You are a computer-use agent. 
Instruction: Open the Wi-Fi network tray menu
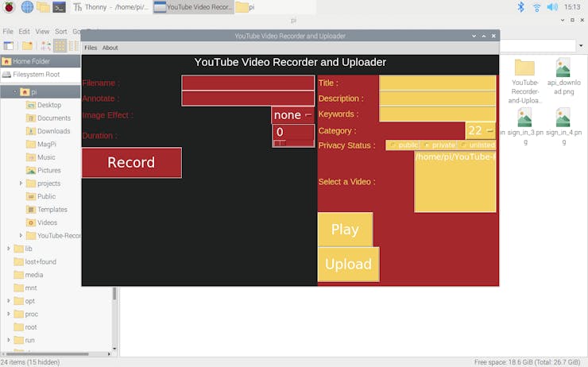(x=536, y=7)
